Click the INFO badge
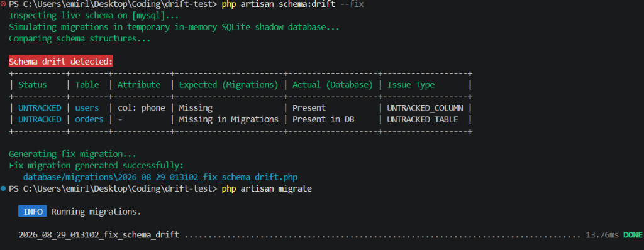Viewport: 644px width, 250px height. pyautogui.click(x=33, y=212)
